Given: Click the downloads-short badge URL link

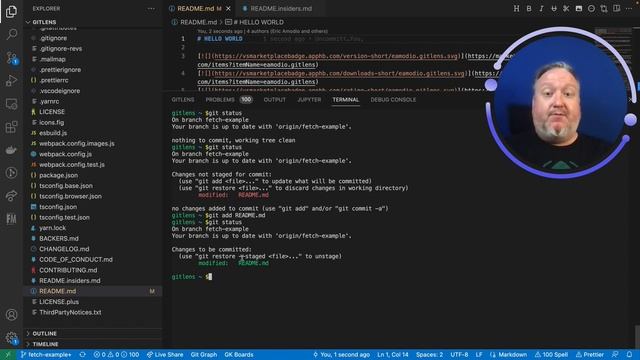Looking at the screenshot, I should [339, 73].
